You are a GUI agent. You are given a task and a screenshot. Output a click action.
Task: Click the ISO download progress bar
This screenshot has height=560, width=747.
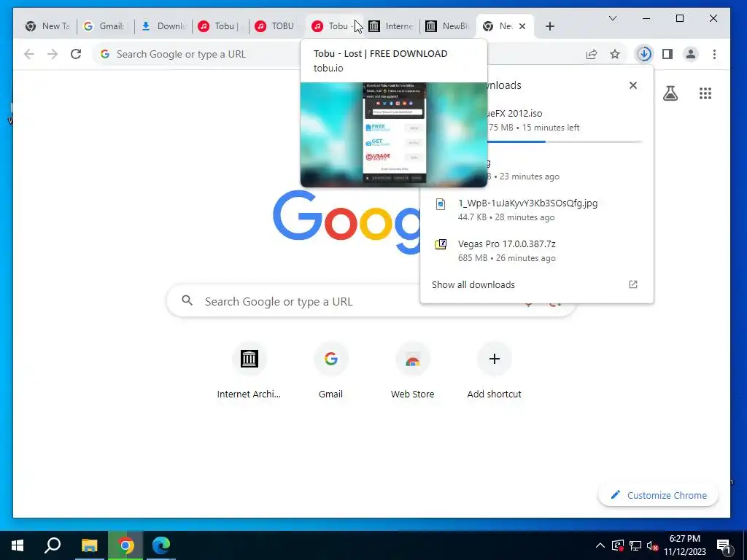tap(565, 142)
